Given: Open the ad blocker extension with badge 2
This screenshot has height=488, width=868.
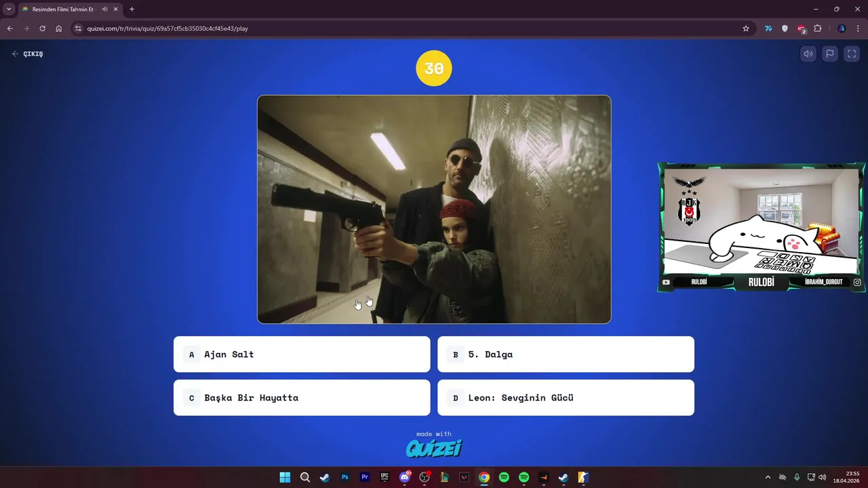Looking at the screenshot, I should pyautogui.click(x=801, y=29).
